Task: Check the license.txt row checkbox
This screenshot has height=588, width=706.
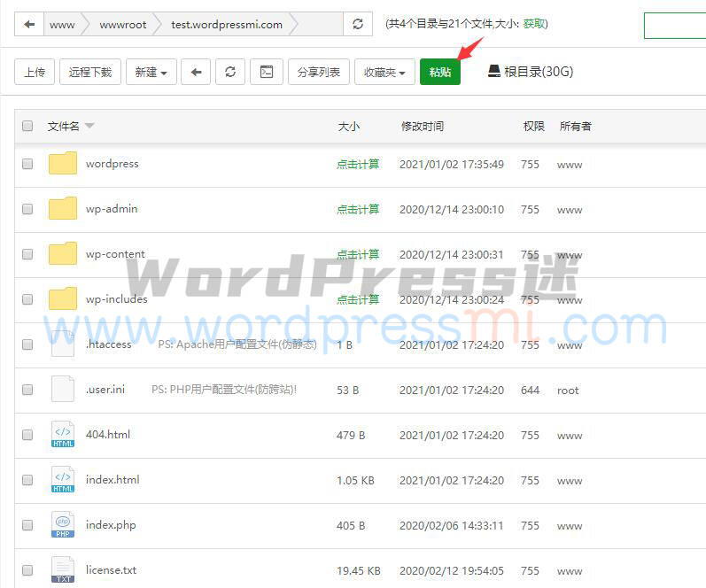Action: [27, 570]
